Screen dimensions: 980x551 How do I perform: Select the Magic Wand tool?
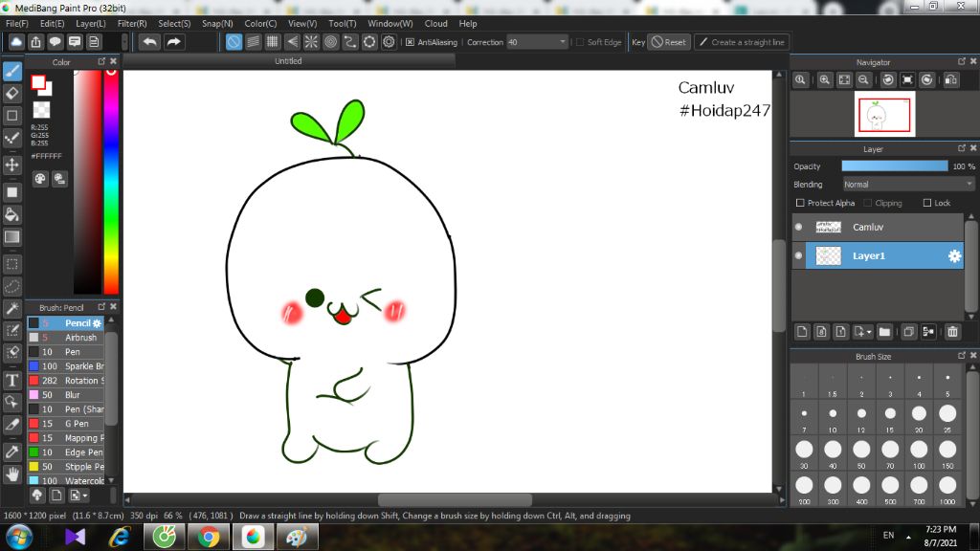[x=11, y=309]
